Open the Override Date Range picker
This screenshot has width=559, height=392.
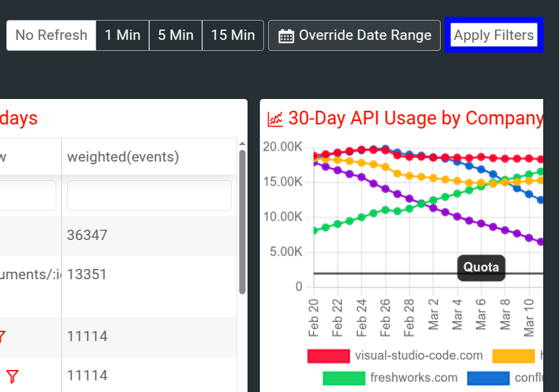point(354,35)
